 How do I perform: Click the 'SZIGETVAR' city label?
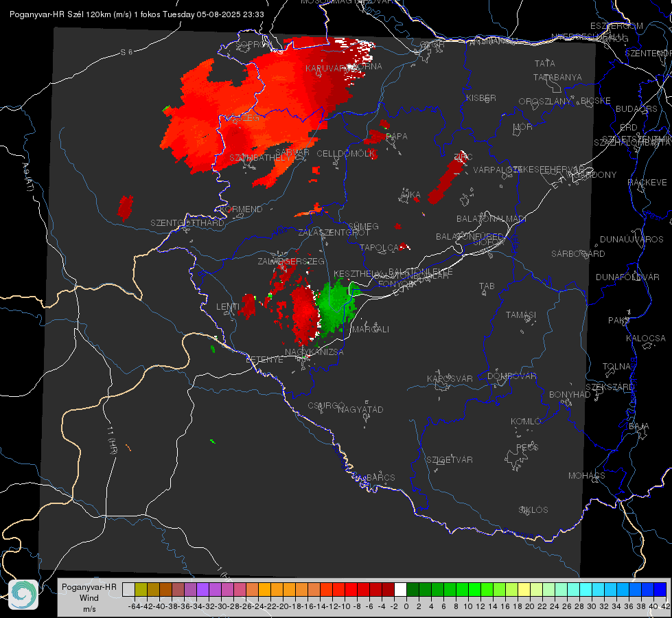(450, 460)
